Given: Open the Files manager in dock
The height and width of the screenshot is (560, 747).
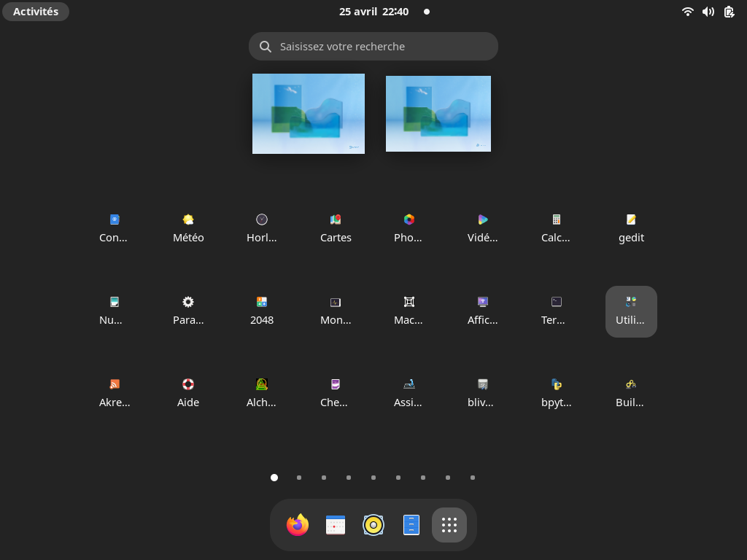Looking at the screenshot, I should click(x=411, y=525).
